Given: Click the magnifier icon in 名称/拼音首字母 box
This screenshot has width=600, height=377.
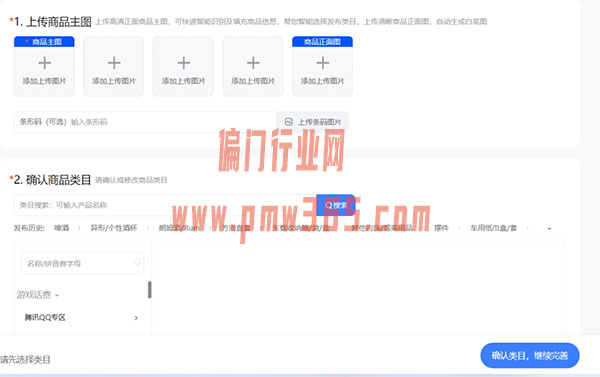Looking at the screenshot, I should click(137, 262).
